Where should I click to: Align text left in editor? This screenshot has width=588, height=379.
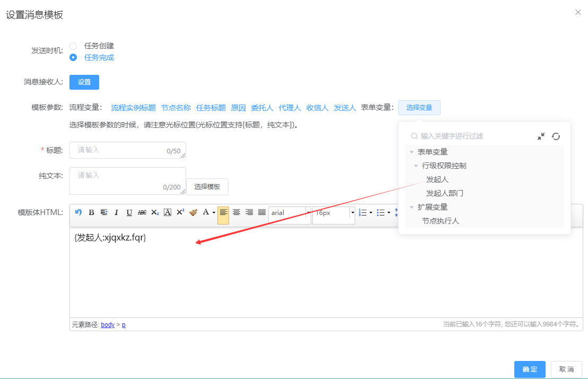coord(223,212)
